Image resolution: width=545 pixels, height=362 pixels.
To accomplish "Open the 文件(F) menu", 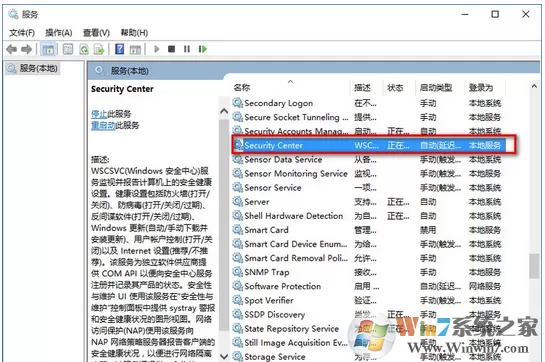I will point(22,33).
